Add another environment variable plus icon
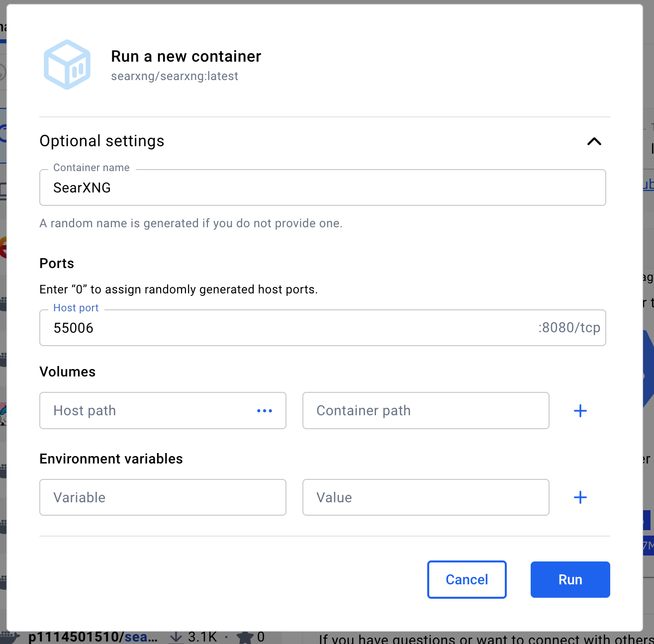Viewport: 654px width, 644px height. [x=580, y=497]
